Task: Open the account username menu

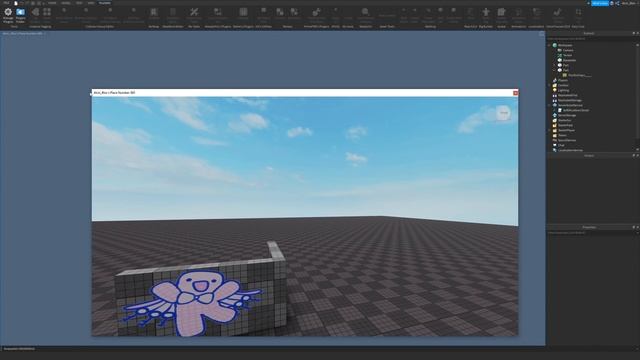Action: pyautogui.click(x=629, y=3)
